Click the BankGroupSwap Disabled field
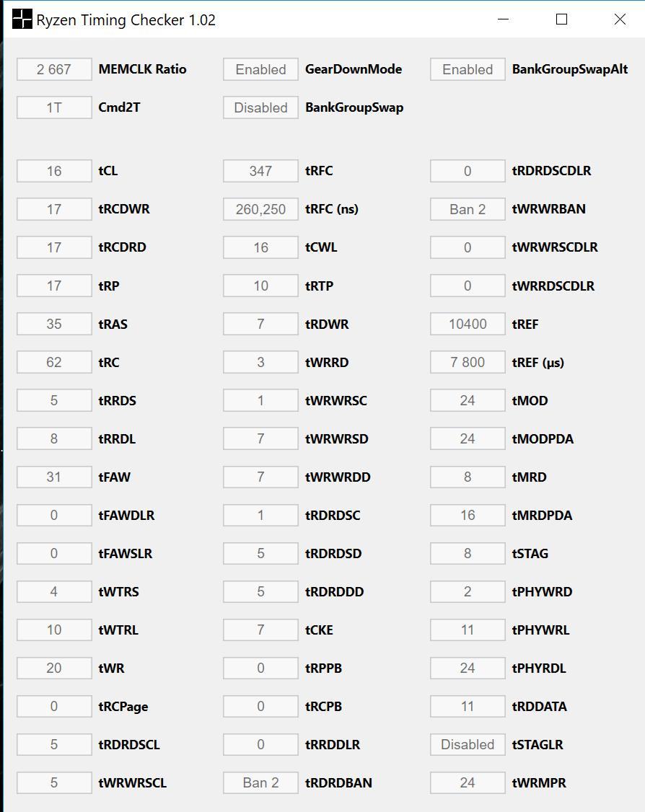The height and width of the screenshot is (812, 645). 260,107
